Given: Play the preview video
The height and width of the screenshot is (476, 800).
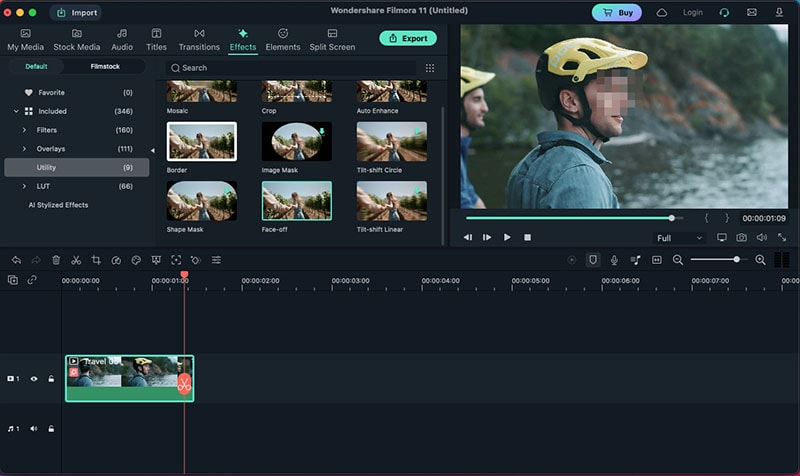Looking at the screenshot, I should (x=507, y=237).
